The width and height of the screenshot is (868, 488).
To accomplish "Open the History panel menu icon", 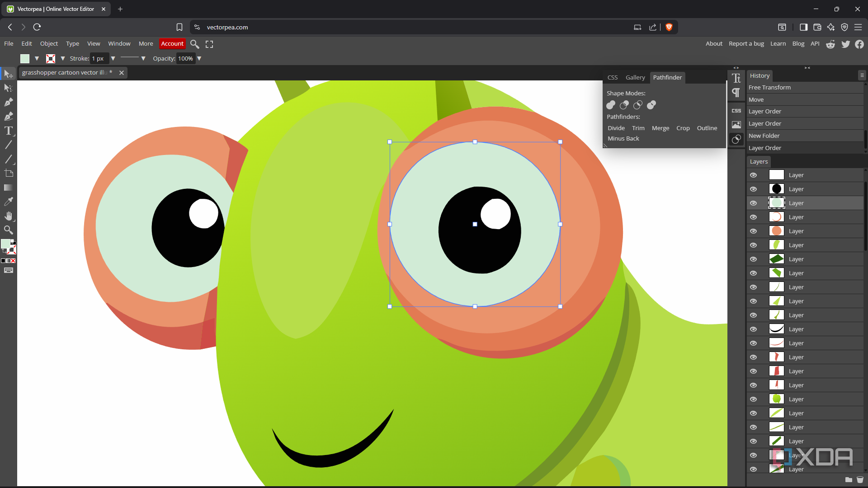I will (x=862, y=75).
